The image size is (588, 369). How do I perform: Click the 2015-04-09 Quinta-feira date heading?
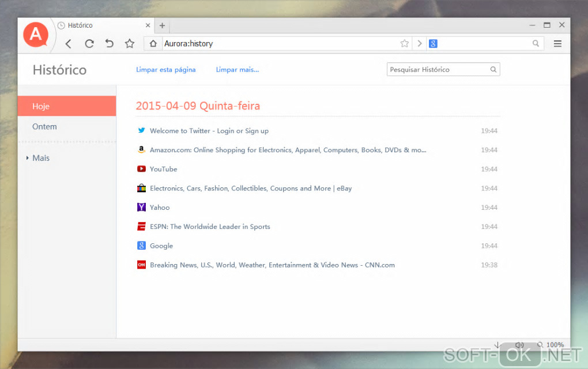pyautogui.click(x=198, y=106)
